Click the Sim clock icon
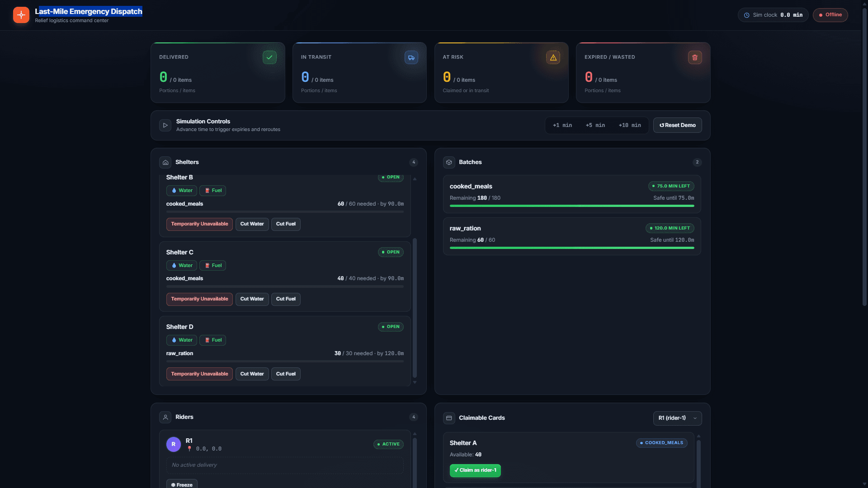Image resolution: width=868 pixels, height=488 pixels. 747,15
